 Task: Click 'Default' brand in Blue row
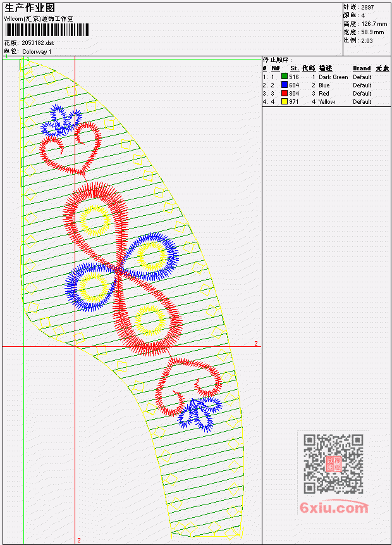coord(362,85)
